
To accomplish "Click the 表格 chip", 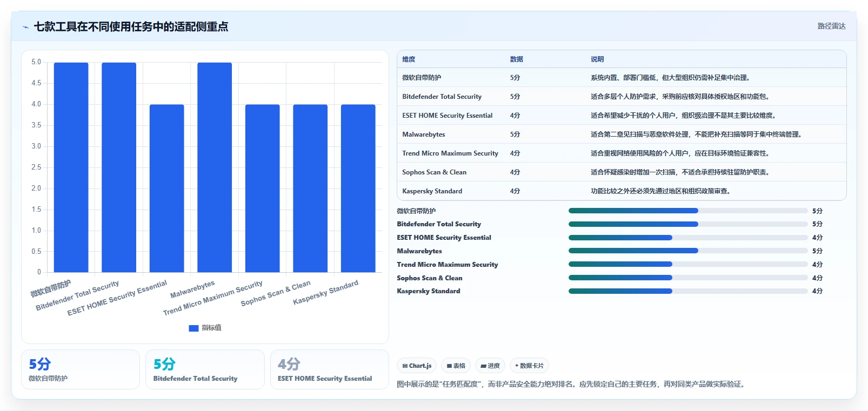I will [456, 366].
